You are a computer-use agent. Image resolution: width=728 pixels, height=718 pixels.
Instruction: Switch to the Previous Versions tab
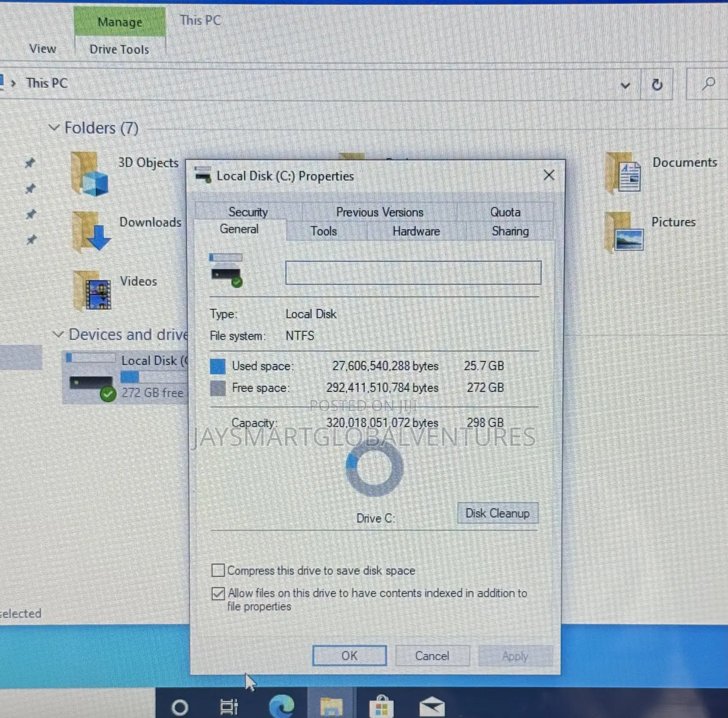379,212
